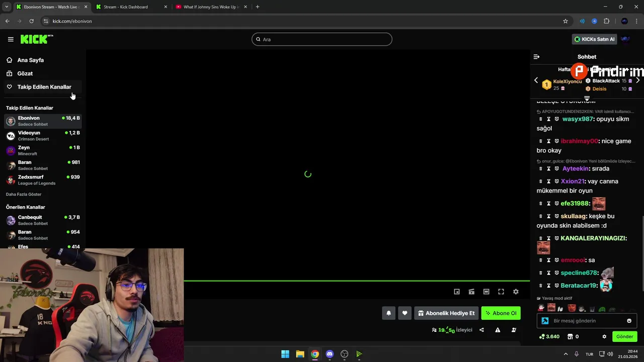Image resolution: width=644 pixels, height=362 pixels.
Task: Click Abonelik Hediye Et gift button
Action: [x=446, y=313]
